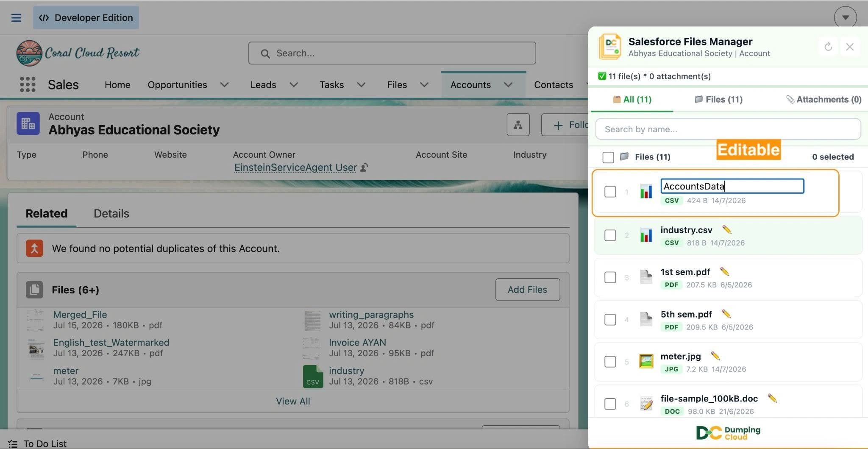Expand the Leads nav dropdown chevron
868x449 pixels.
[x=294, y=85]
